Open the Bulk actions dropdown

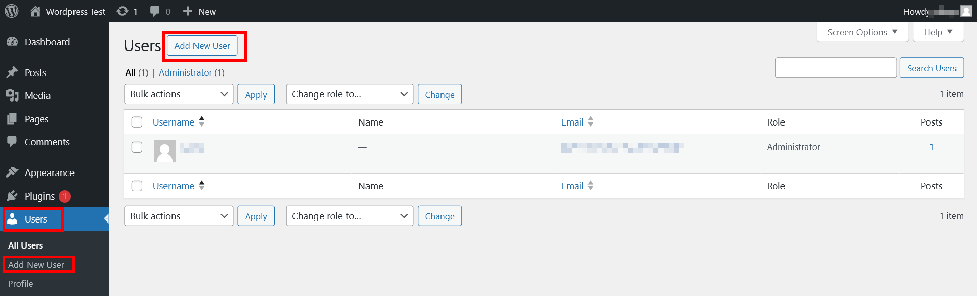[x=178, y=94]
